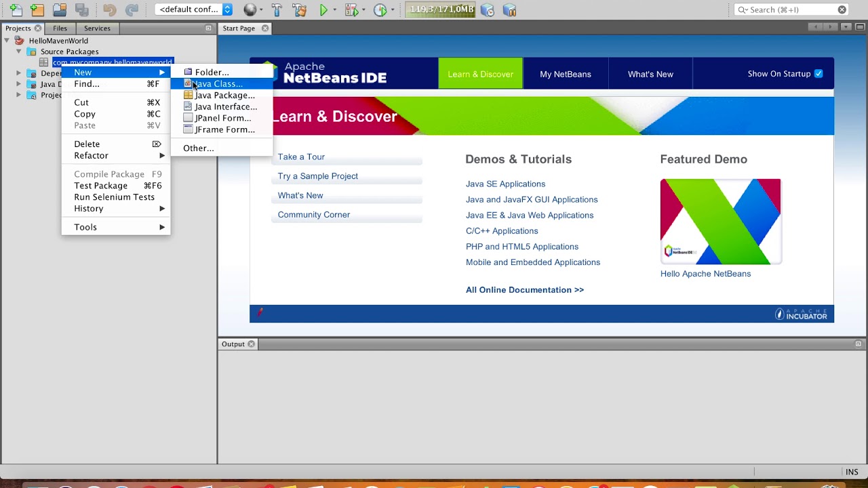Click the Take a Tour link

pos(301,157)
